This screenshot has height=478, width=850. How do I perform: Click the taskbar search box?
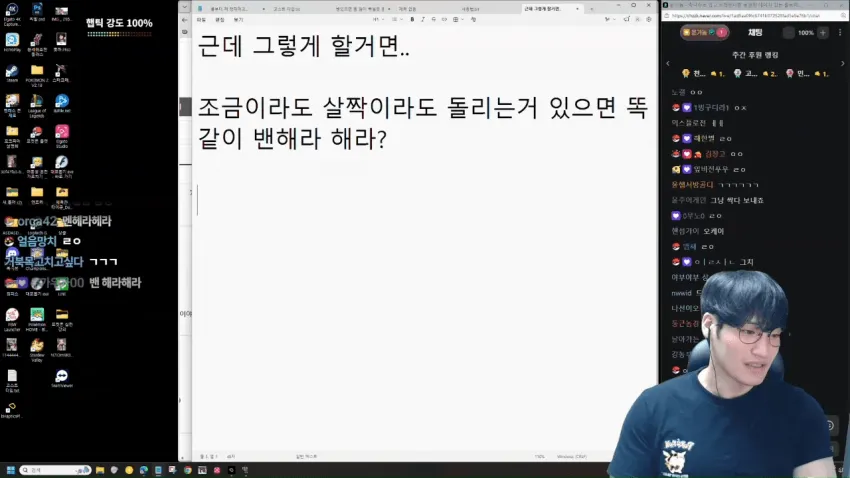pyautogui.click(x=55, y=470)
